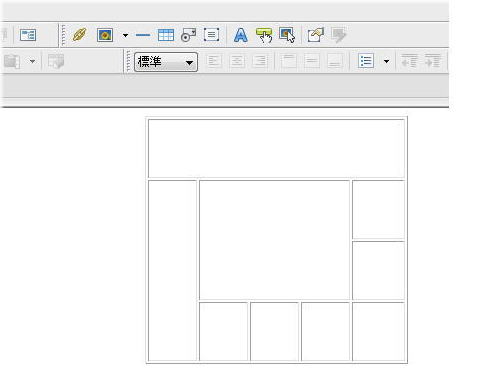Click the edit with pencil icon

coord(315,35)
